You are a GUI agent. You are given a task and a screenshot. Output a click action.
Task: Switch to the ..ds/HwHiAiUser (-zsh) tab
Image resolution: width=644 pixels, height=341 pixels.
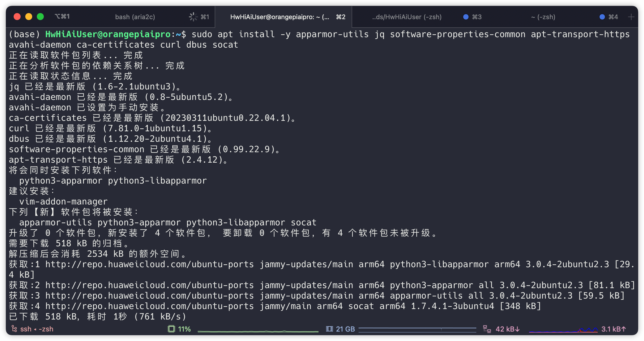[407, 17]
